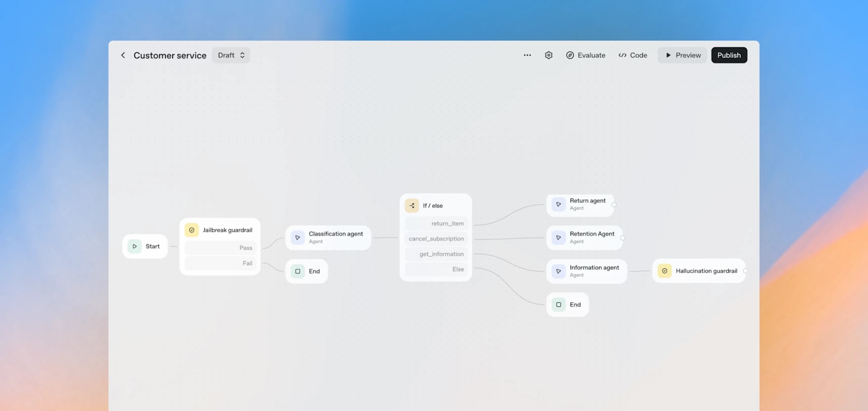Viewport: 868px width, 411px height.
Task: Open the Draft version dropdown
Action: 231,55
